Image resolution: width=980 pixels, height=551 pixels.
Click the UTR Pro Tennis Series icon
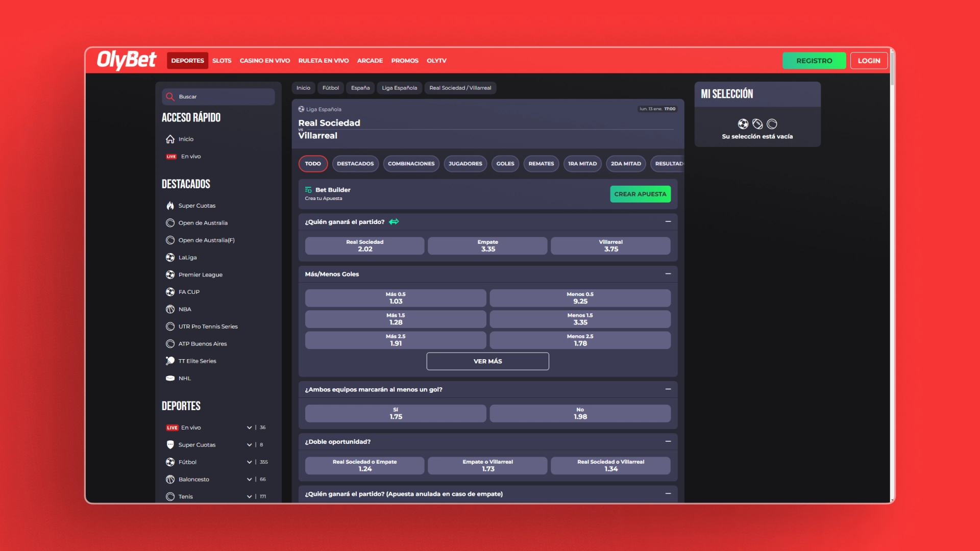(x=170, y=327)
